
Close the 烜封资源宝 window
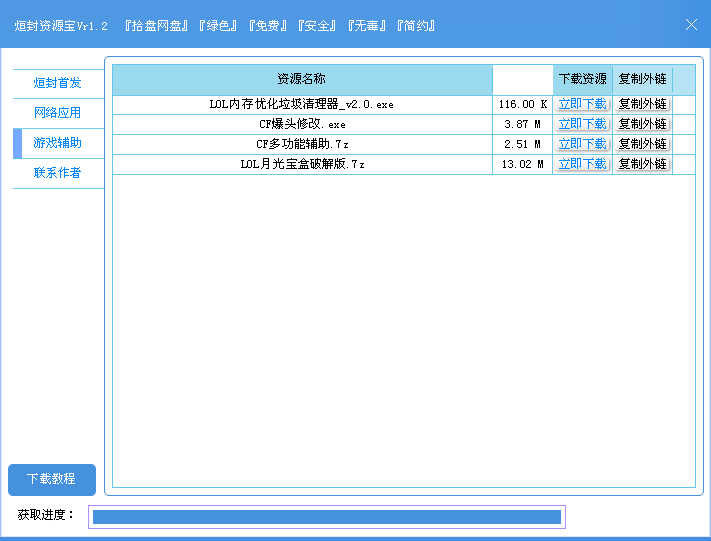point(691,25)
